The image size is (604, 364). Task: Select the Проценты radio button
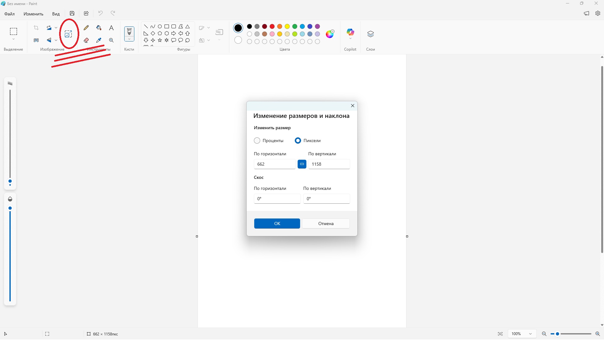point(257,141)
